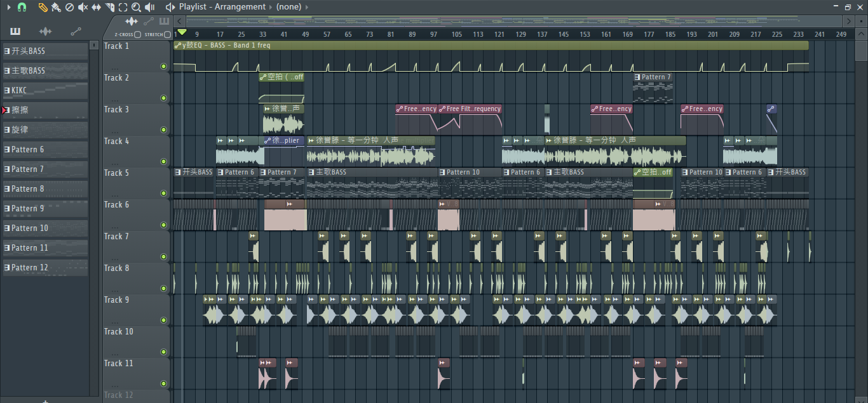Select the Slip tool
Viewport: 868px width, 403px height.
[x=96, y=7]
